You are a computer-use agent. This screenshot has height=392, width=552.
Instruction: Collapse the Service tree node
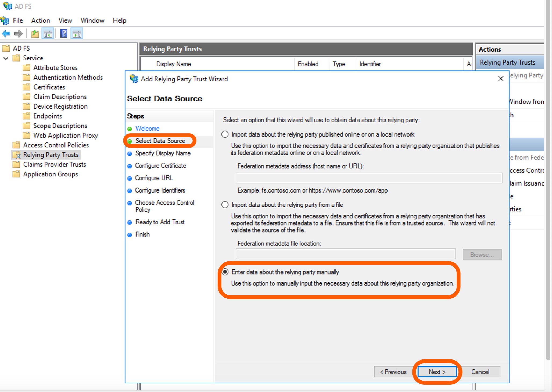[6, 58]
